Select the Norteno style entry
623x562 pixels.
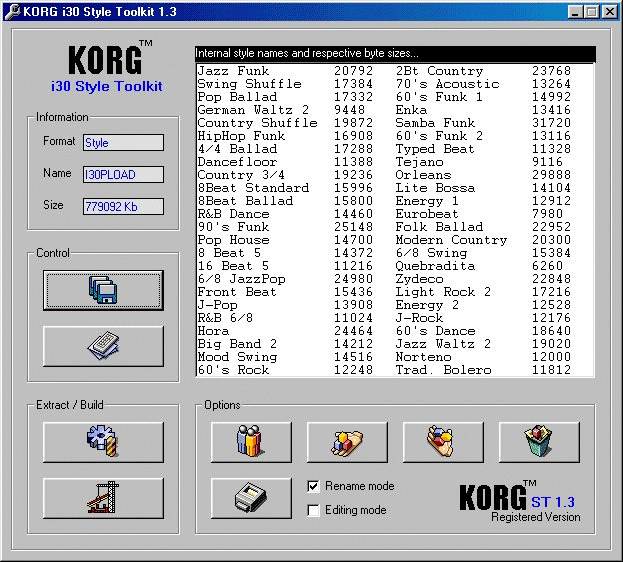pos(423,357)
